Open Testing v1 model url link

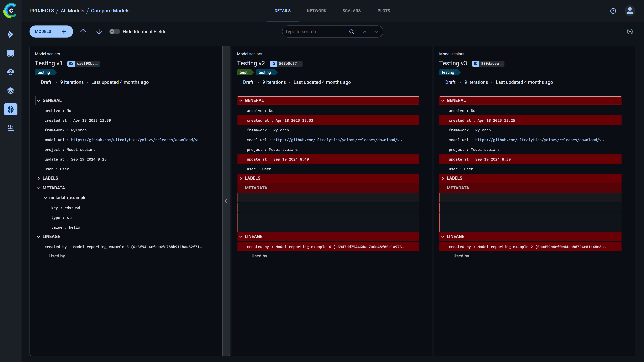136,140
